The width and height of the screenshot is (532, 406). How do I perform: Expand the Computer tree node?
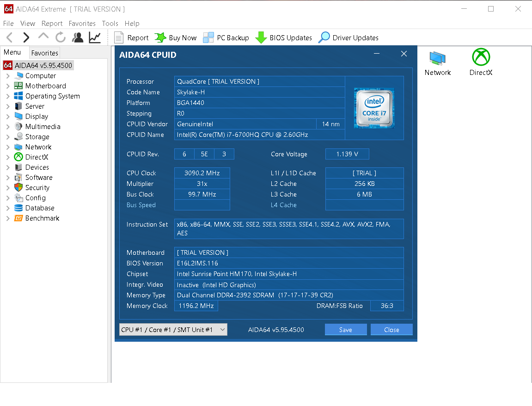click(8, 76)
